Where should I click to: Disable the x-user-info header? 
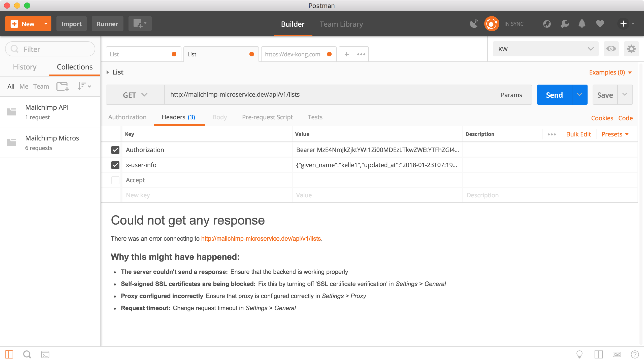[115, 165]
